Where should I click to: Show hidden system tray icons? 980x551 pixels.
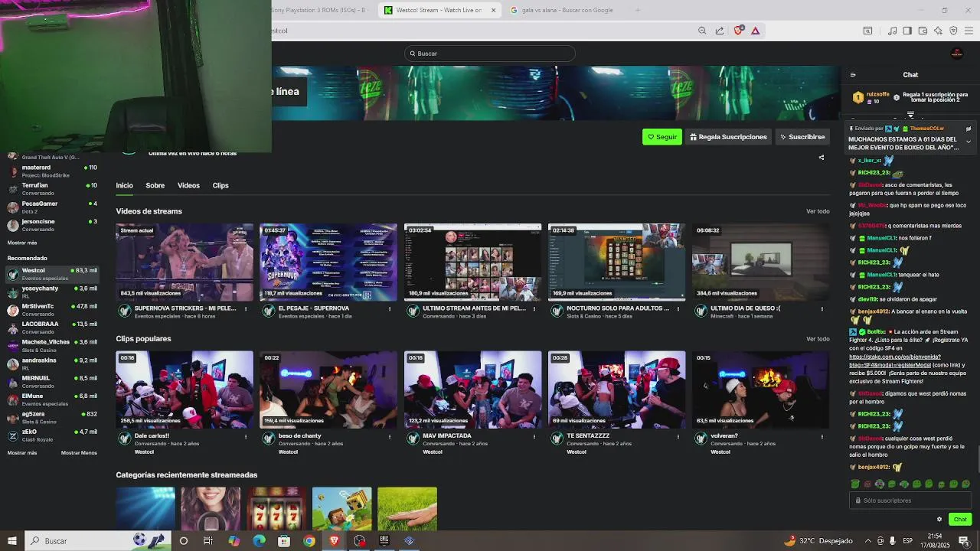coord(868,541)
